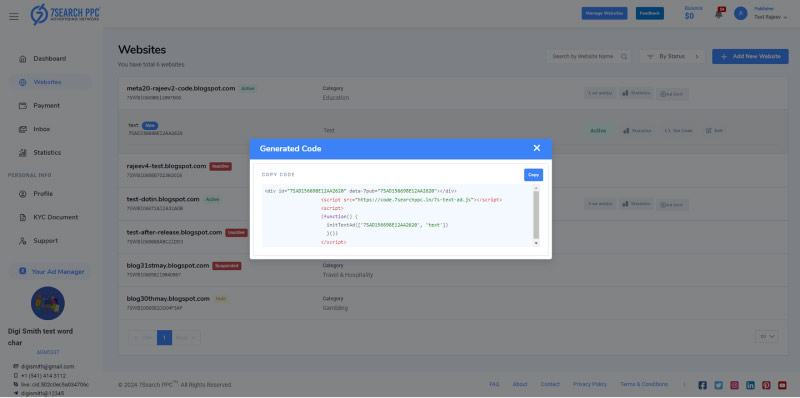This screenshot has width=800, height=398.
Task: Click Edit on the text ad unit row
Action: [x=715, y=131]
